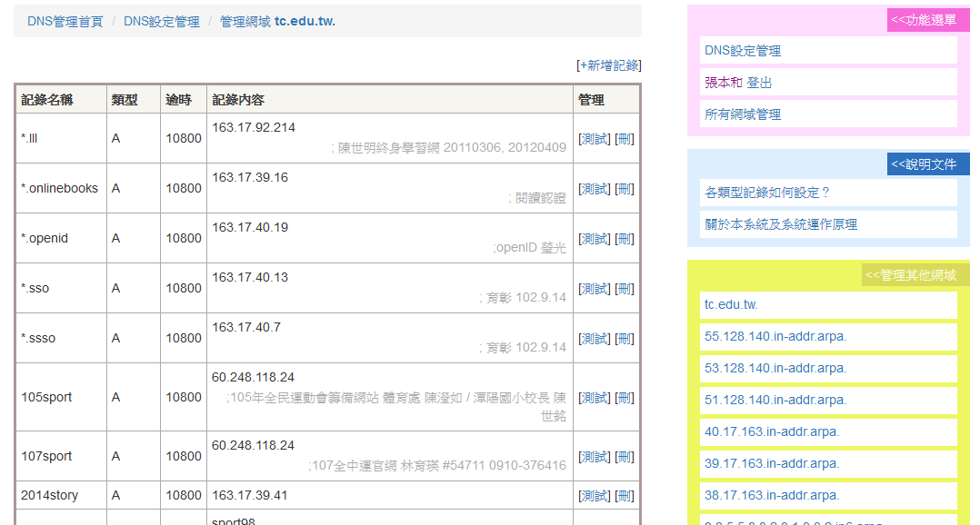Screen dimensions: 980x525
Task: Open 所有網域管理 in the sidebar menu
Action: tap(743, 114)
